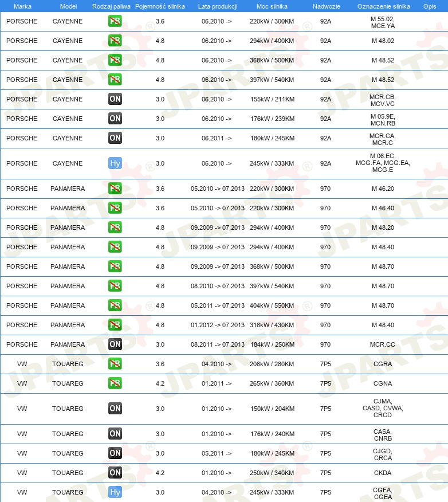Select power value 404kW / 550KM
448x502 pixels.
point(272,305)
